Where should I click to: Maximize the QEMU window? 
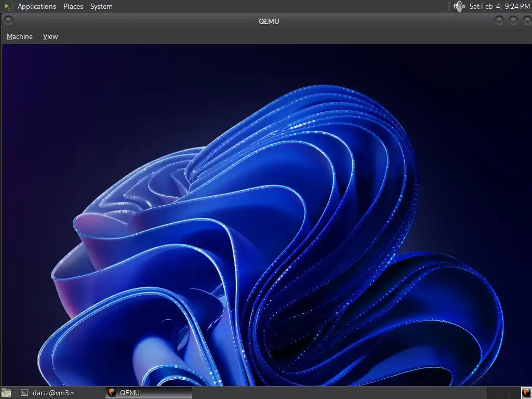click(x=513, y=21)
